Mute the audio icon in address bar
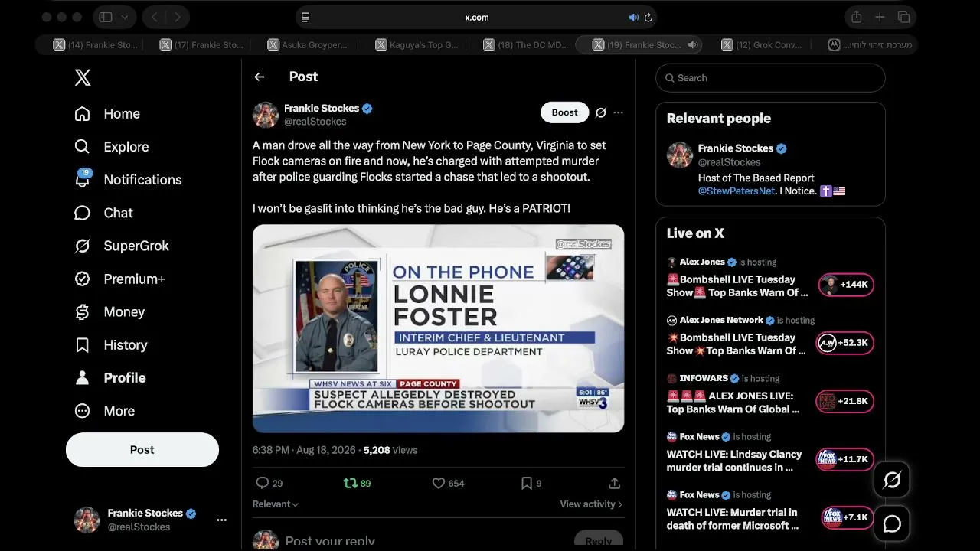The image size is (980, 551). coord(633,18)
